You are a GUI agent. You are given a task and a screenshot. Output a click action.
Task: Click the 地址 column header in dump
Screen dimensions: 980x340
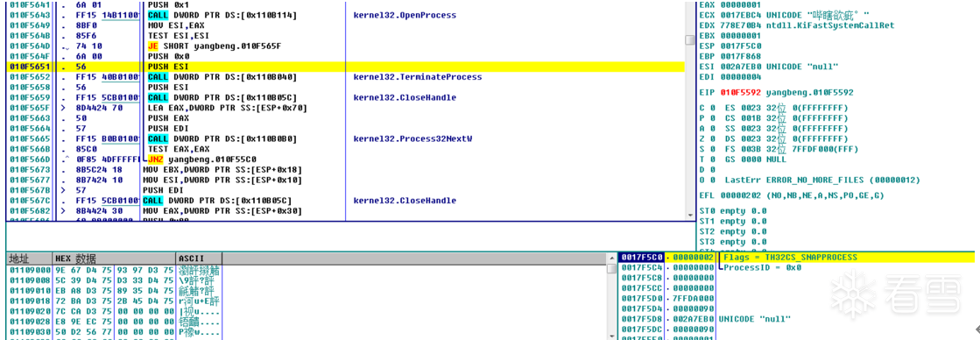(x=30, y=259)
